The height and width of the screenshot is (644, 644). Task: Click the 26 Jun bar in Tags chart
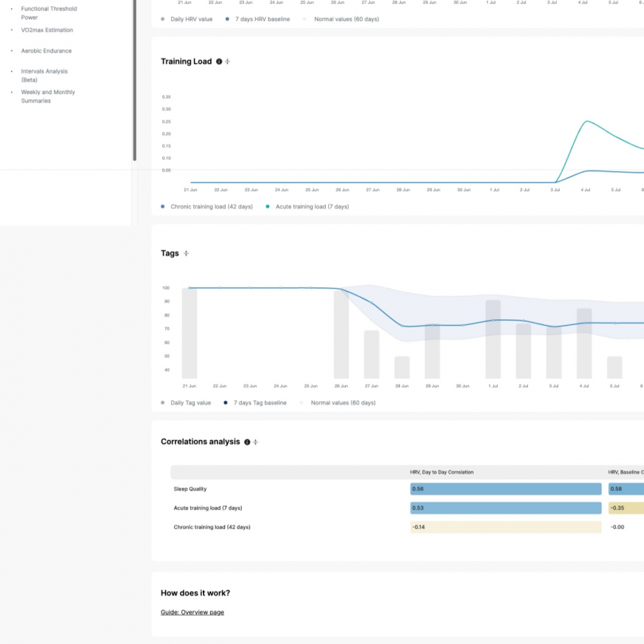(x=341, y=334)
